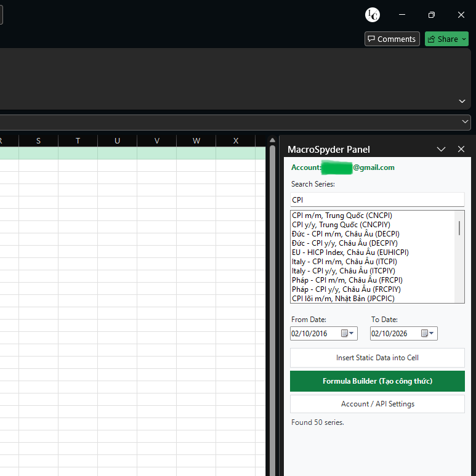Select column V header

coord(156,141)
